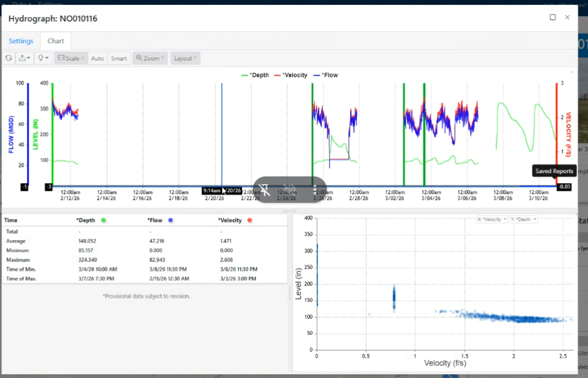Toggle the Flow series in legend
The height and width of the screenshot is (378, 588).
[329, 75]
